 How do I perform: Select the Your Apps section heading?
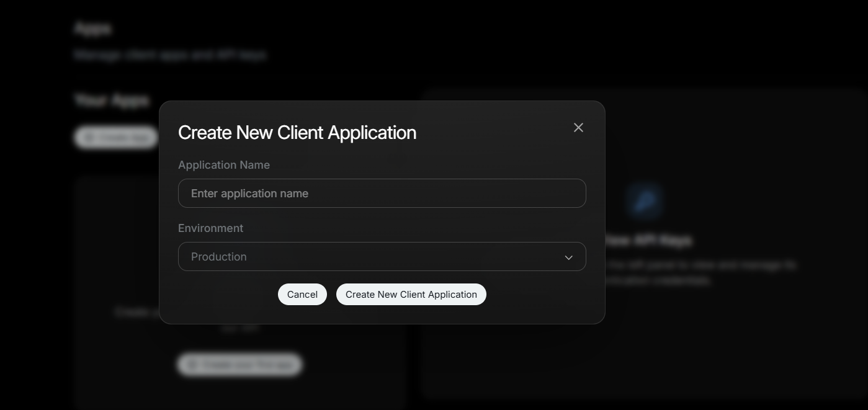click(111, 100)
